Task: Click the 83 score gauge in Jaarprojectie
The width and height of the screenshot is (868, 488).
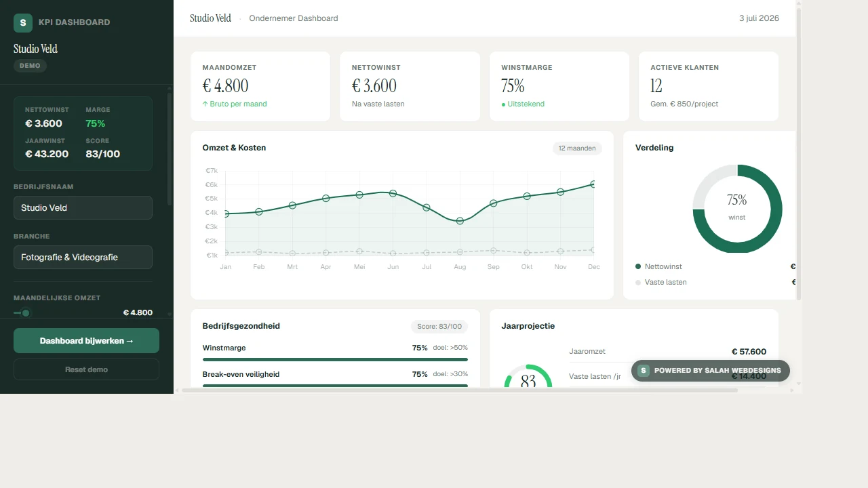Action: pyautogui.click(x=528, y=376)
